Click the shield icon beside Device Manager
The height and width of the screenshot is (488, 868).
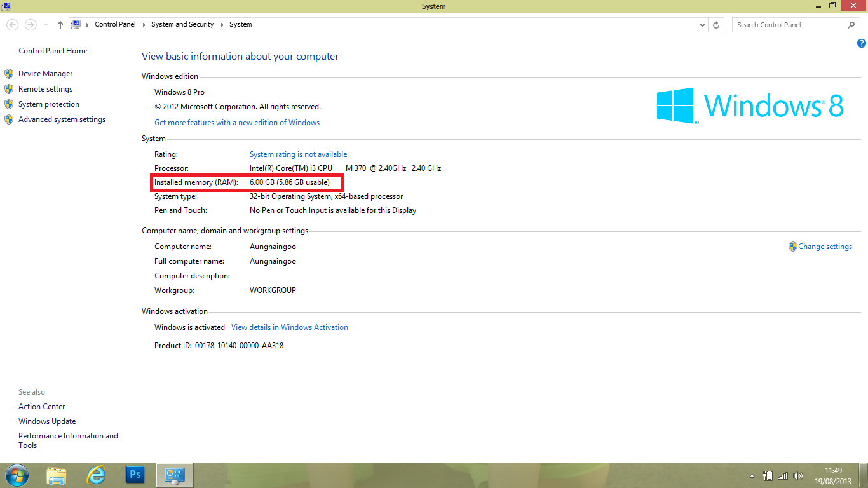click(x=9, y=74)
